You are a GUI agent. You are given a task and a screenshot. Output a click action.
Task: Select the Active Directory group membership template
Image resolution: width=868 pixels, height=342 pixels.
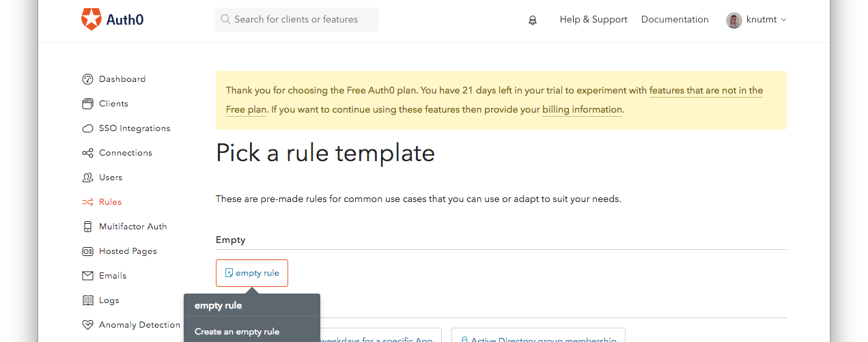click(538, 335)
